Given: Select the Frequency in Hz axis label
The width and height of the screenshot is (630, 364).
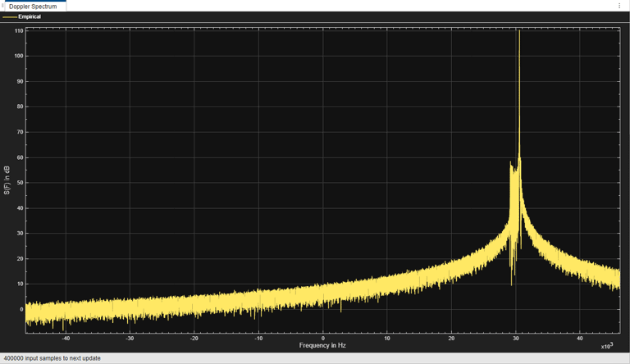Looking at the screenshot, I should (x=322, y=345).
